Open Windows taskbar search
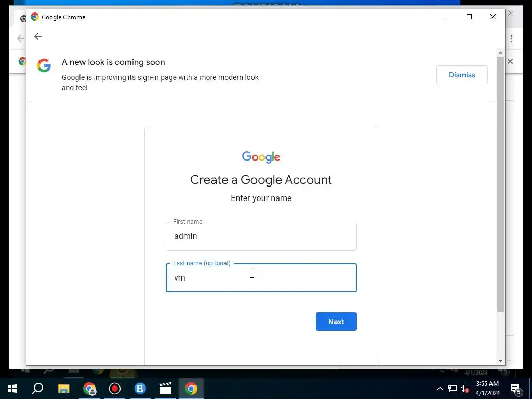This screenshot has width=532, height=399. click(37, 389)
